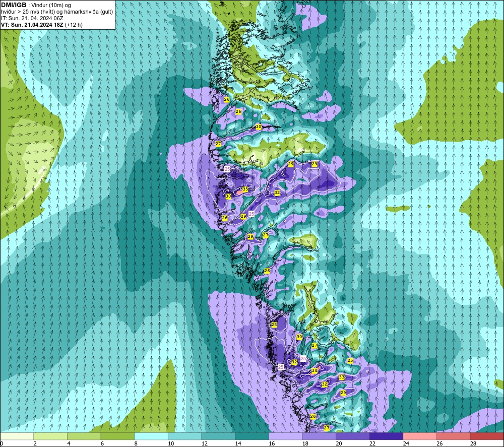Pick the 6–8 olive green legend swatch
Viewport: 504px width, 447px height.
(117, 436)
